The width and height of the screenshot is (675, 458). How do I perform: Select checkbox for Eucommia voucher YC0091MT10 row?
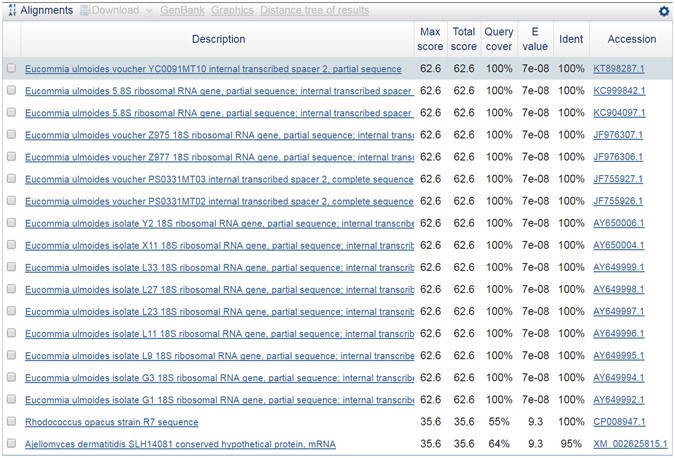click(x=12, y=69)
